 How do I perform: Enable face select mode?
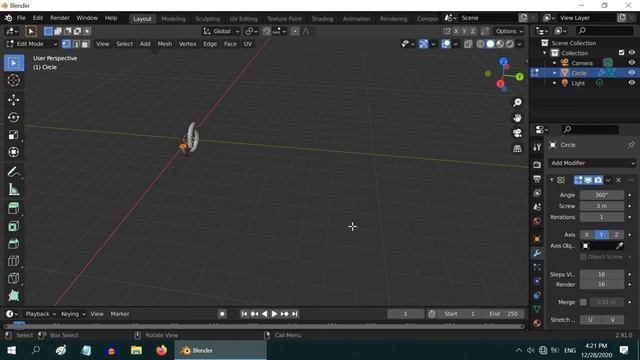click(85, 44)
